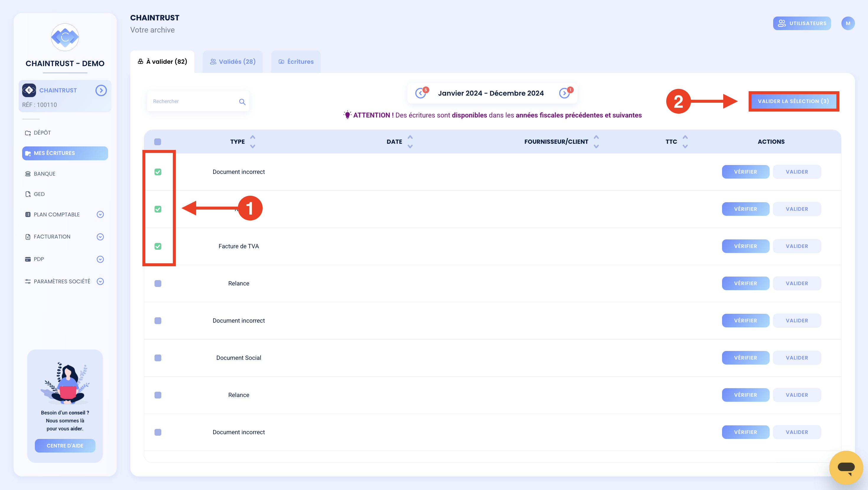Click the Facturation invoice icon
The height and width of the screenshot is (490, 868).
click(x=28, y=237)
